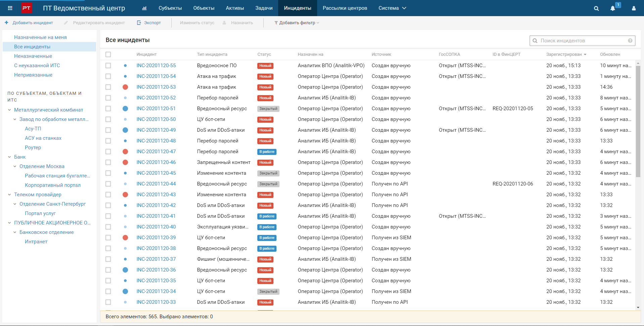Open incident link INC-20201120-53

click(x=156, y=87)
